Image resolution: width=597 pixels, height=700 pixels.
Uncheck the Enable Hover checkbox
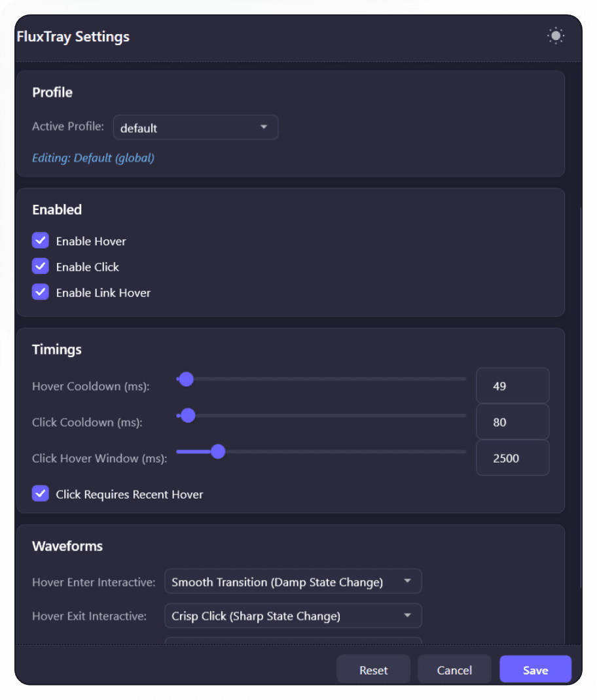pyautogui.click(x=41, y=241)
